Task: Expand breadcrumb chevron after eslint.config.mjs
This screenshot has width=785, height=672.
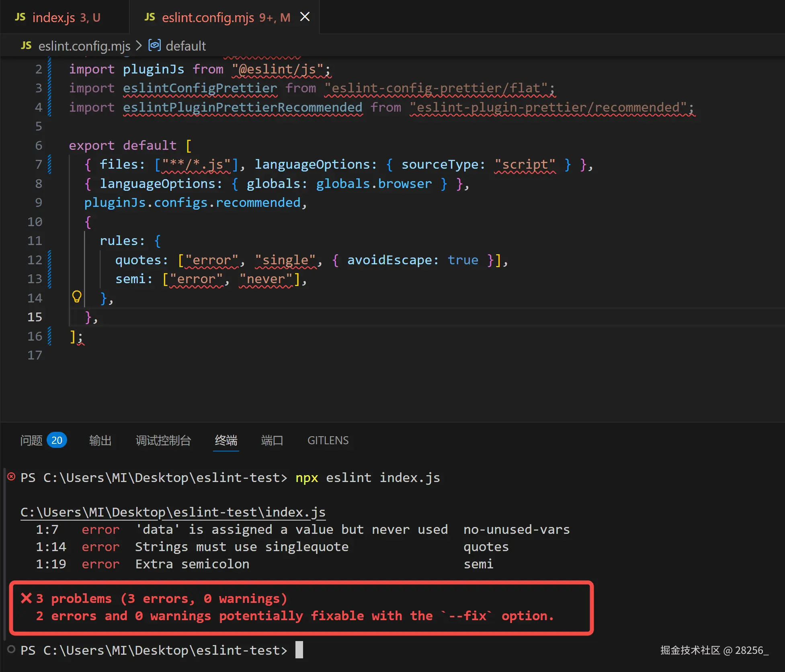Action: pos(139,46)
